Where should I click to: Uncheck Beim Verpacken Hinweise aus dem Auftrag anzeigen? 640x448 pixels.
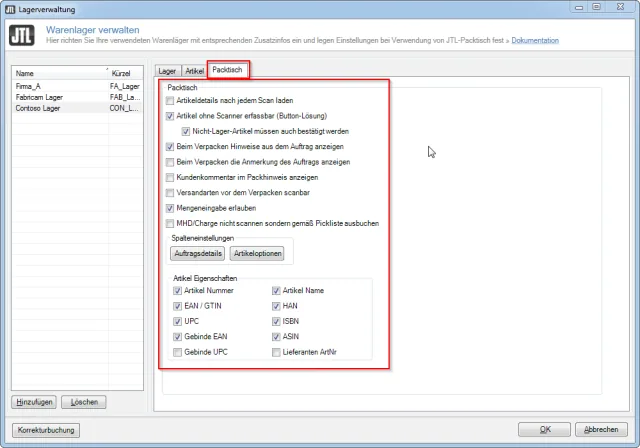pyautogui.click(x=170, y=146)
